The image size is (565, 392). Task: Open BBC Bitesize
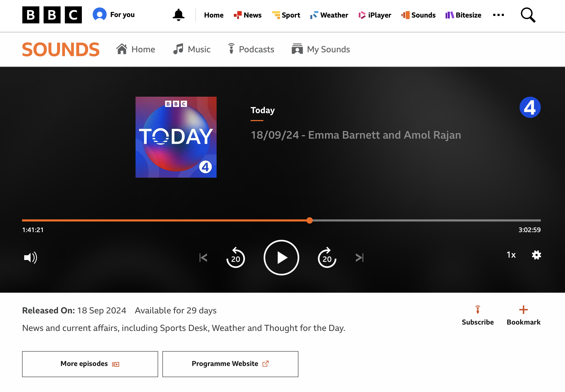463,15
